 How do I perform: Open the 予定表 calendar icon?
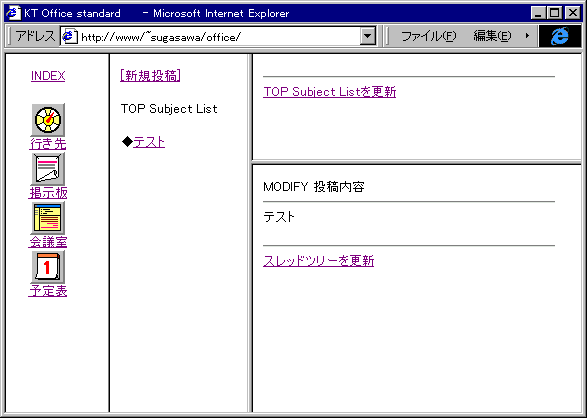pos(48,267)
